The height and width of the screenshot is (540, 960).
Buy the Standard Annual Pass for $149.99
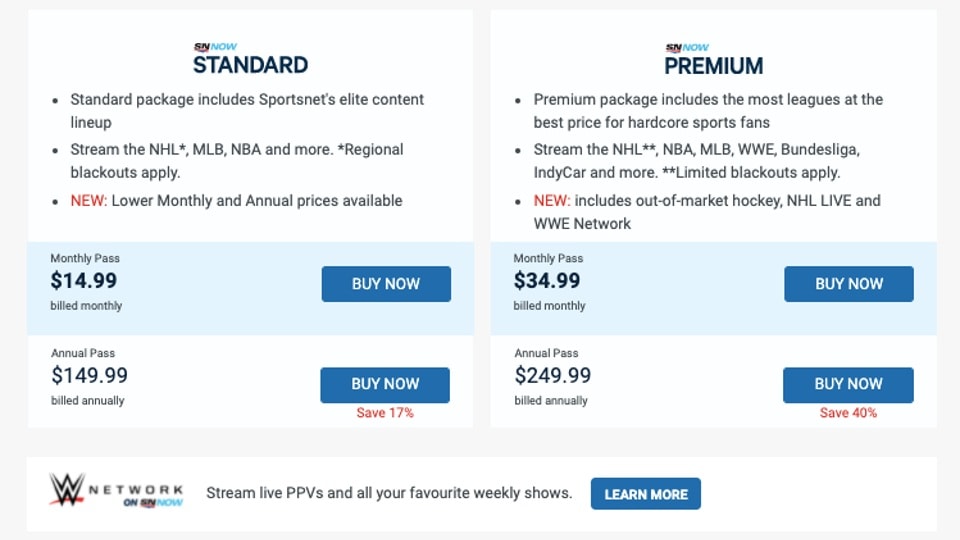pos(385,384)
